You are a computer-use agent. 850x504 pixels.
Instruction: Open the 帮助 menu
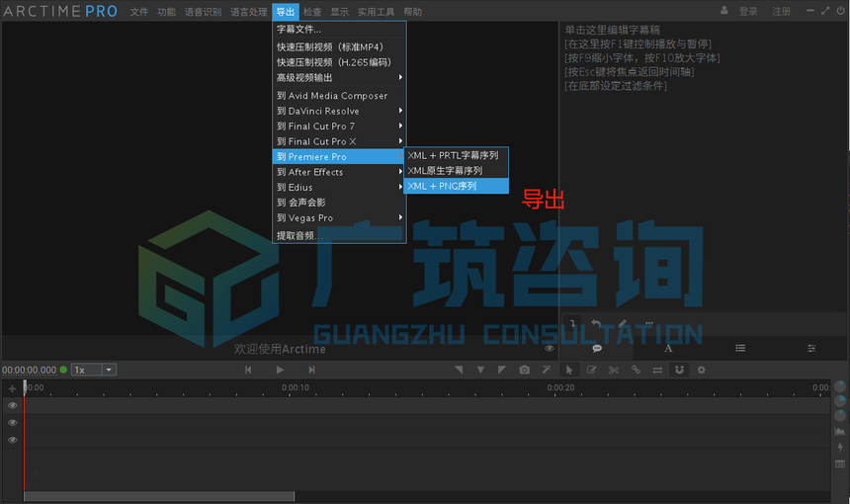412,12
